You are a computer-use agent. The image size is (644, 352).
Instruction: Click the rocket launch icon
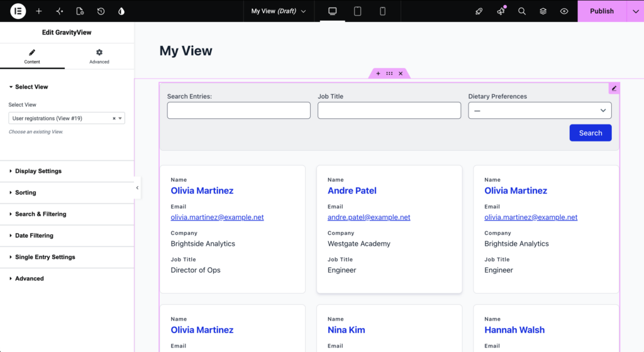479,11
